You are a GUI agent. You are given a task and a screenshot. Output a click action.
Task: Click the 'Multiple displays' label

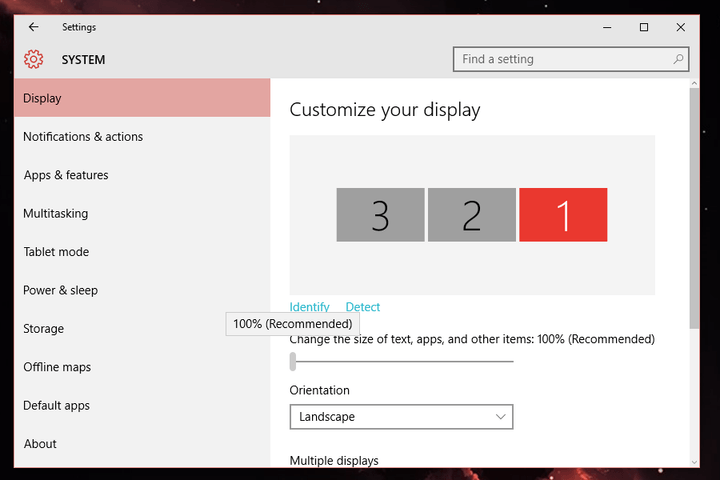click(334, 461)
